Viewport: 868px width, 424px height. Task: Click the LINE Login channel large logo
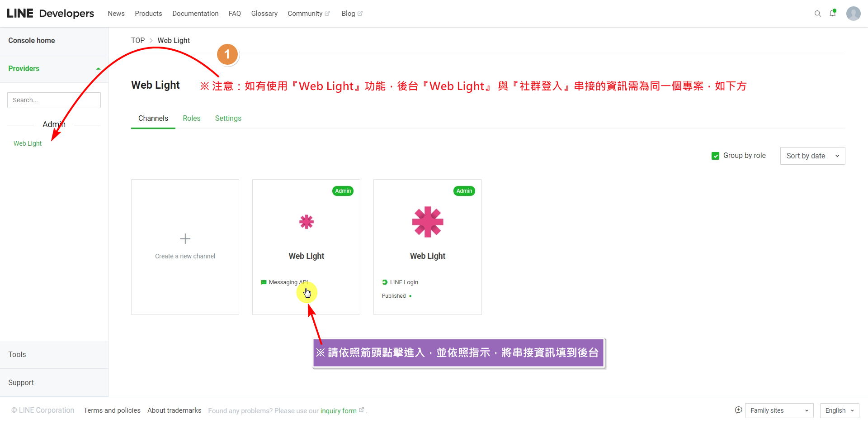pos(427,222)
